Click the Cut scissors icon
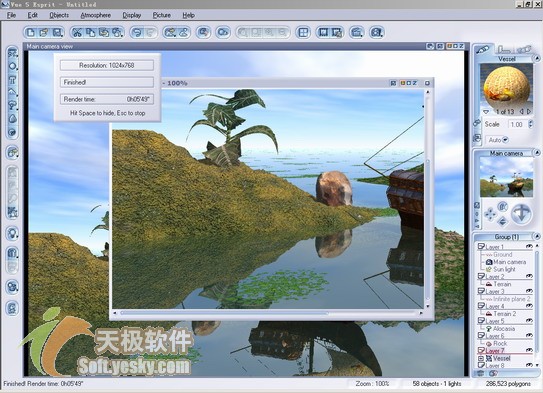This screenshot has height=393, width=543. [x=77, y=33]
